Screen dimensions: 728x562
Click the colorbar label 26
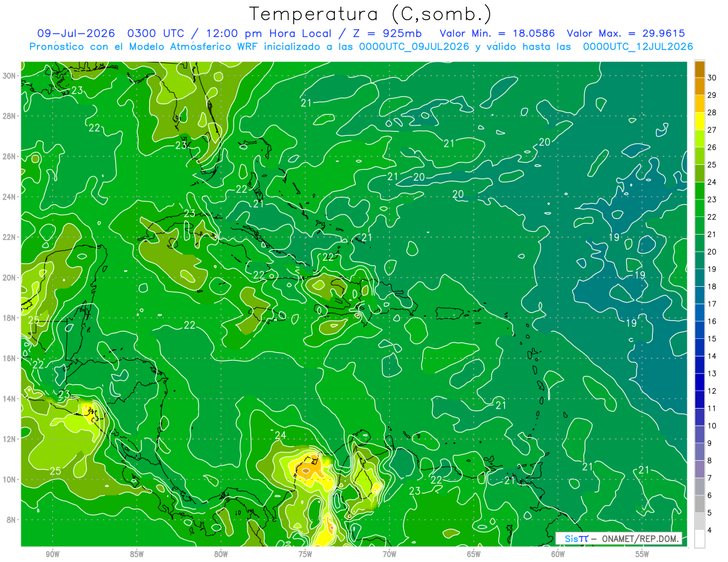(x=712, y=147)
